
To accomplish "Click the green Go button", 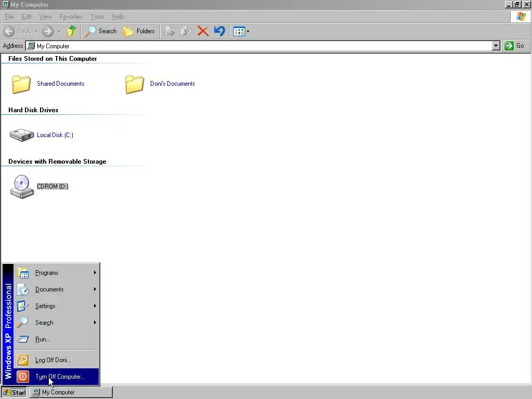I will coord(515,46).
